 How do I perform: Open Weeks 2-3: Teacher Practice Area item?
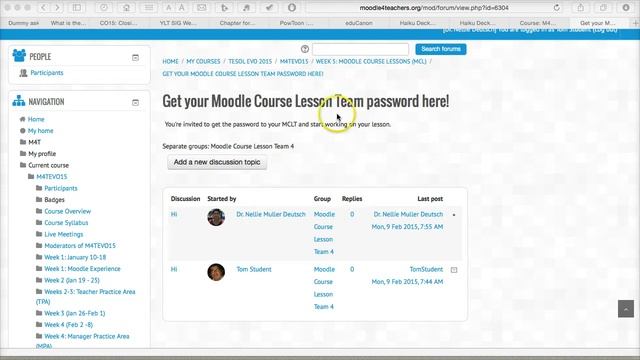pyautogui.click(x=86, y=297)
